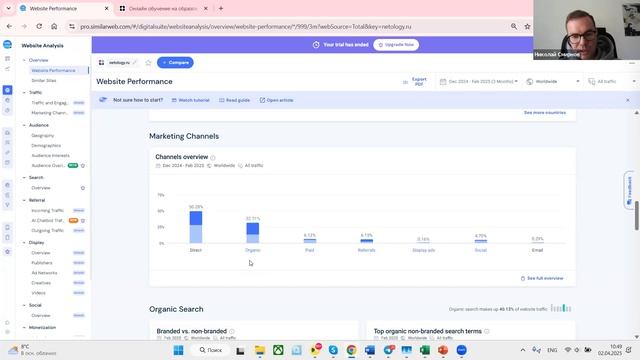The image size is (640, 360).
Task: Click the Upgrade Now button
Action: tap(396, 44)
